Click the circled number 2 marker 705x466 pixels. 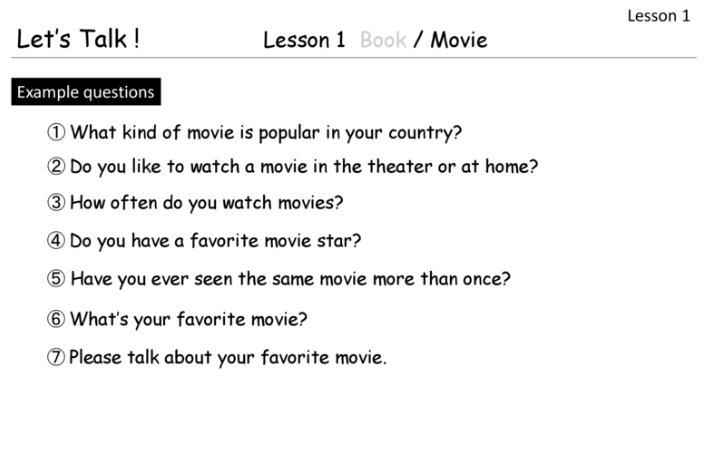56,167
